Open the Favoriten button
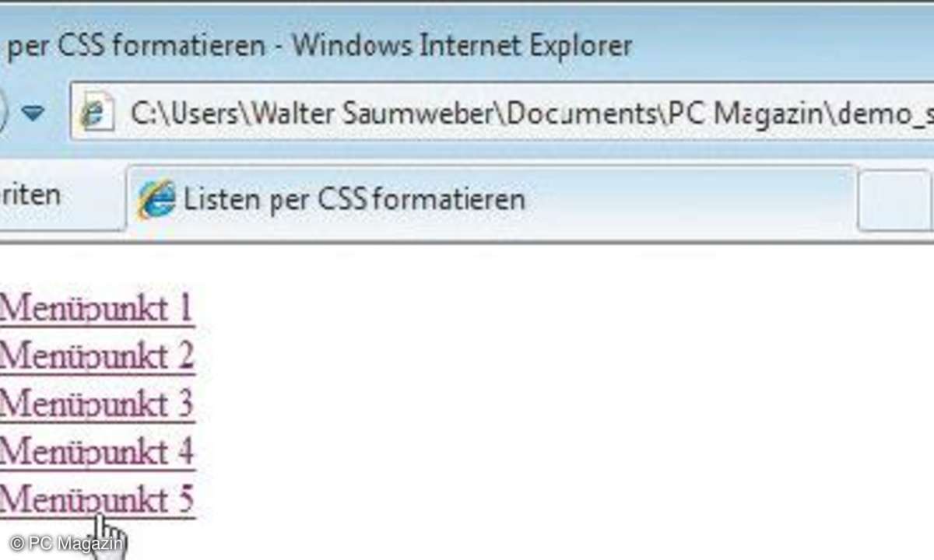Image resolution: width=934 pixels, height=560 pixels. click(30, 194)
